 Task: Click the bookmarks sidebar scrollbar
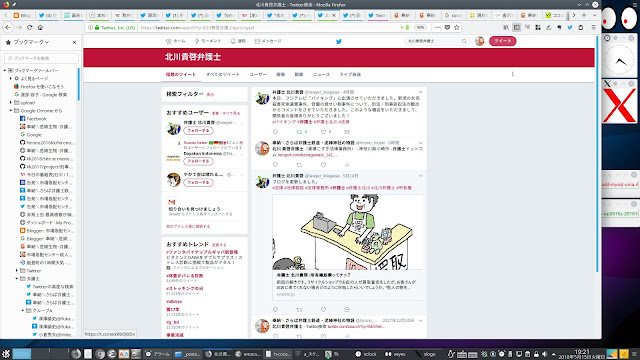pyautogui.click(x=78, y=84)
